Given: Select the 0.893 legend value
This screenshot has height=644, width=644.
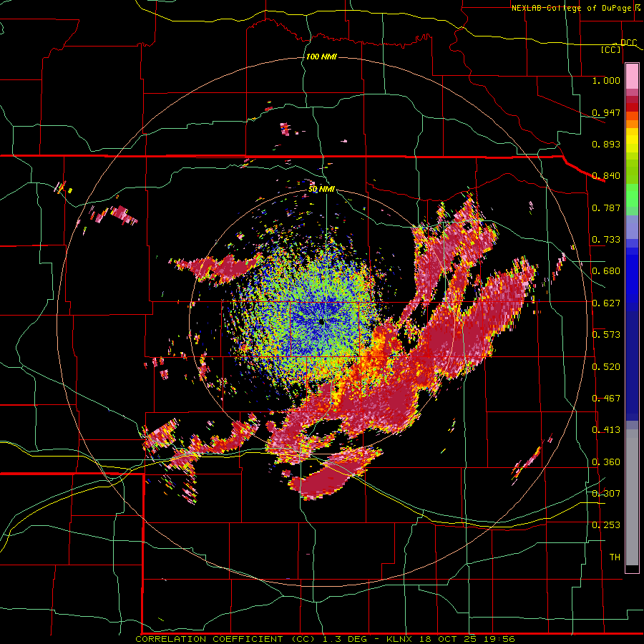Looking at the screenshot, I should 606,144.
